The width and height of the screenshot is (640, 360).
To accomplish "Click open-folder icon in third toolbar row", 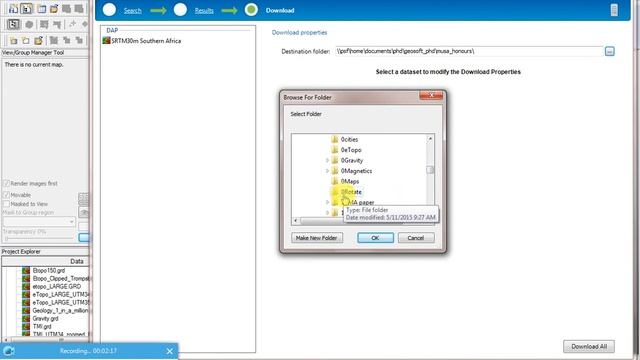I will [38, 40].
